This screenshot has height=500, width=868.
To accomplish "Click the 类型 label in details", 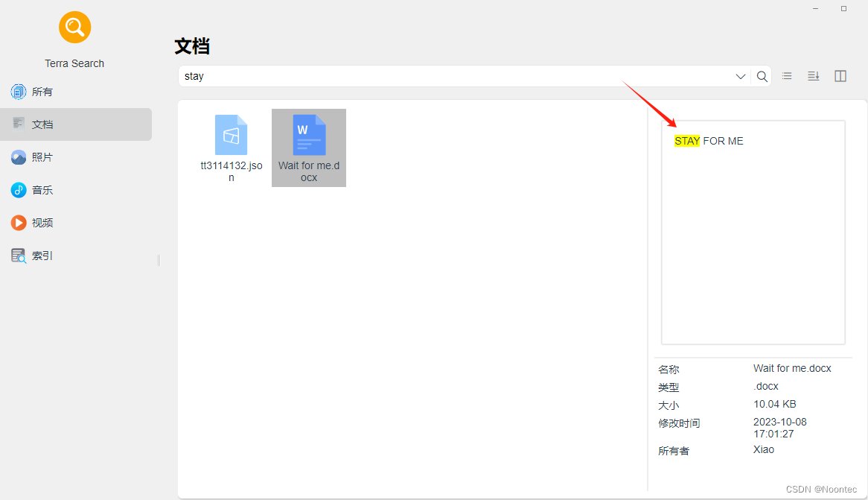I will (x=668, y=387).
